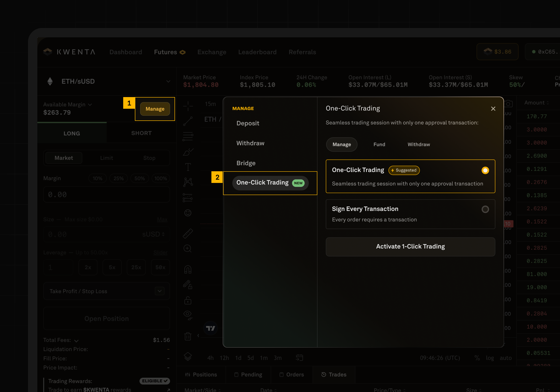Choose the 100% margin preset
This screenshot has height=392, width=560.
pos(161,178)
